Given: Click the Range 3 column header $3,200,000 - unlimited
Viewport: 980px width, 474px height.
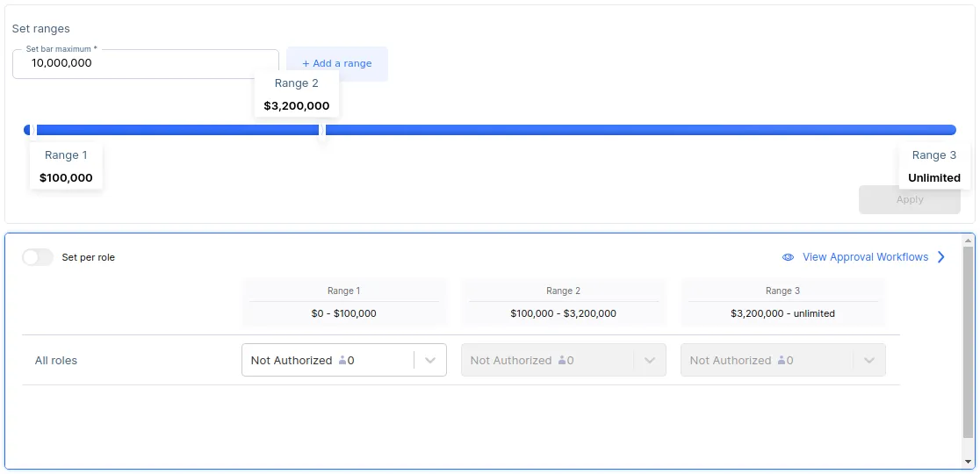Looking at the screenshot, I should 782,303.
